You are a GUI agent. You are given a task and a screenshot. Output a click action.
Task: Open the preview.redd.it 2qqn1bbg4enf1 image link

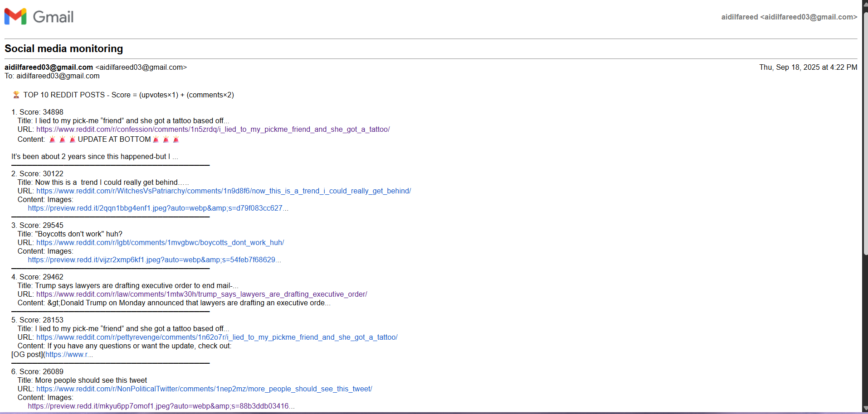coord(158,208)
